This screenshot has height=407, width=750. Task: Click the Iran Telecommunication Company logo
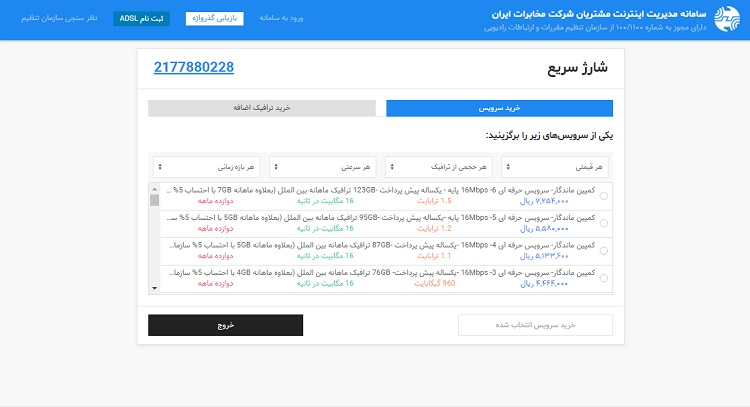727,19
